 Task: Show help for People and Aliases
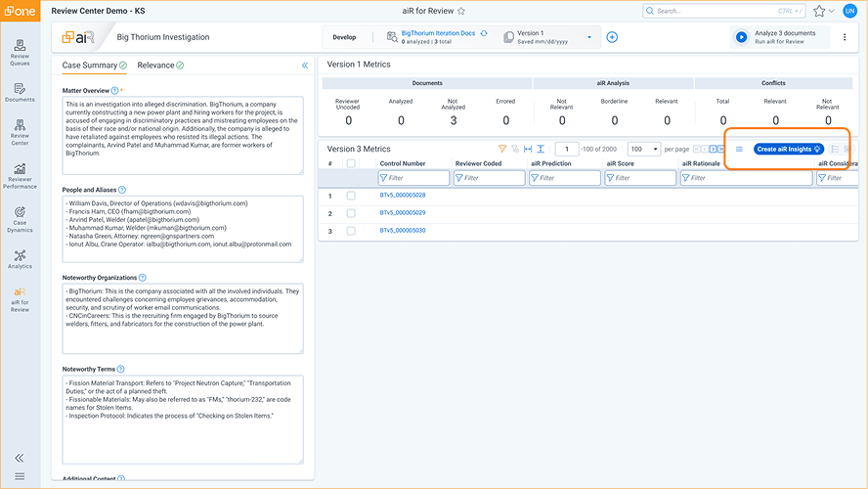pos(122,190)
